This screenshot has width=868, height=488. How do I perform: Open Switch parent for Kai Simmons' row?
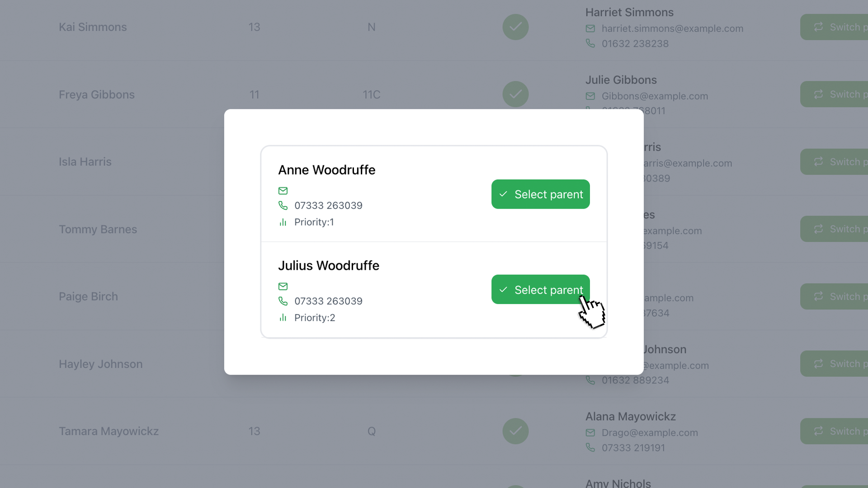point(835,27)
